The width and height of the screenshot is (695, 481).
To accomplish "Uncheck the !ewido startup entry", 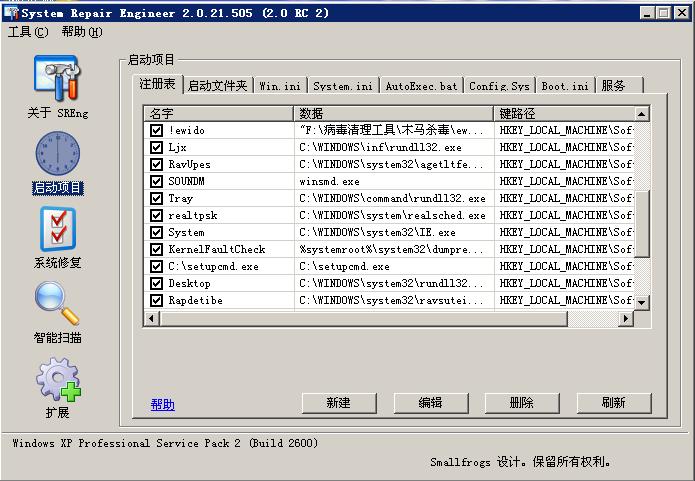I will [156, 130].
